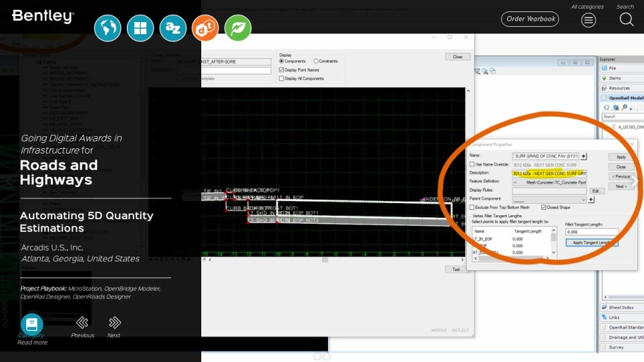This screenshot has height=362, width=644.
Task: Open the File section in Explorer
Action: click(x=623, y=68)
